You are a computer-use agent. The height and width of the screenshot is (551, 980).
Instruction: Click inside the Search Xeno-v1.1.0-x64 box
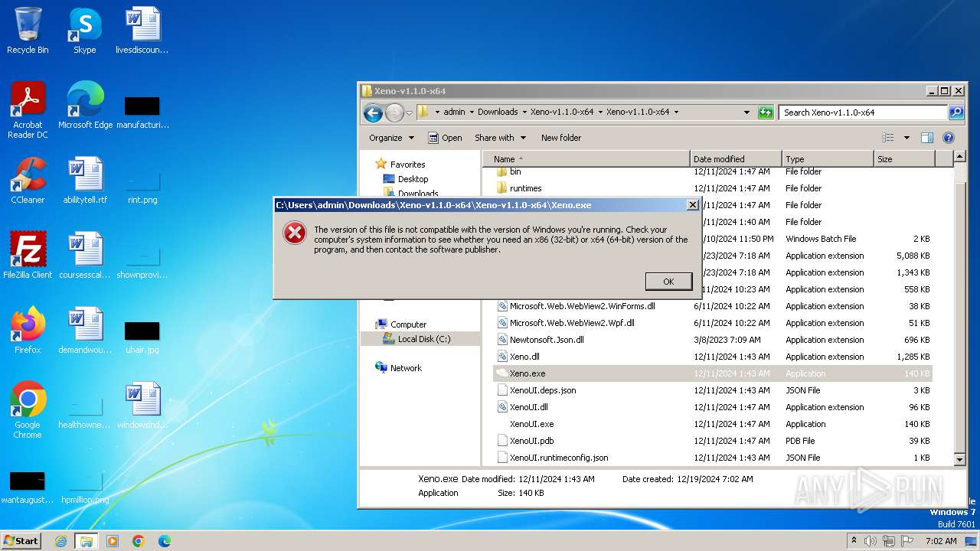[x=864, y=112]
